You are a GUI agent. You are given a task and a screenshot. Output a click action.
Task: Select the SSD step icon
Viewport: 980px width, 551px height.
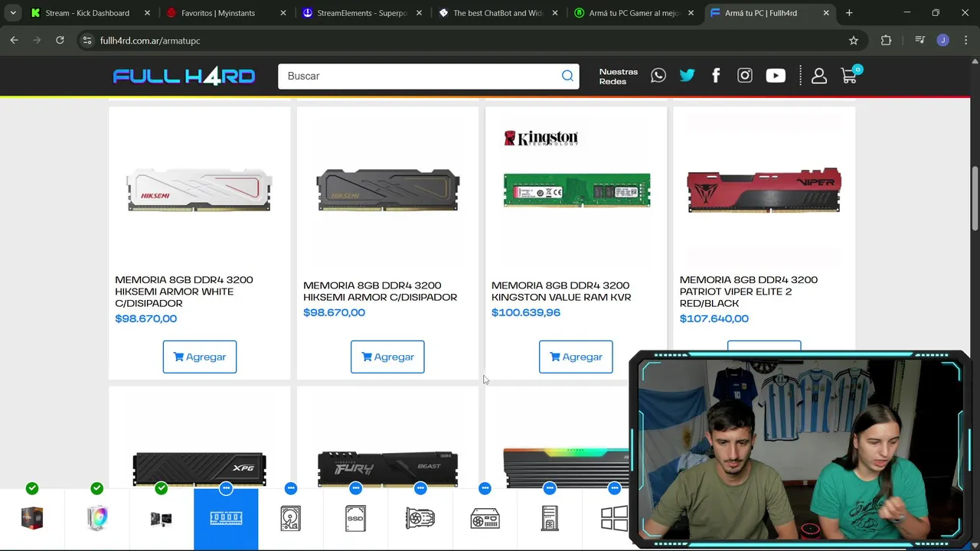(x=355, y=518)
